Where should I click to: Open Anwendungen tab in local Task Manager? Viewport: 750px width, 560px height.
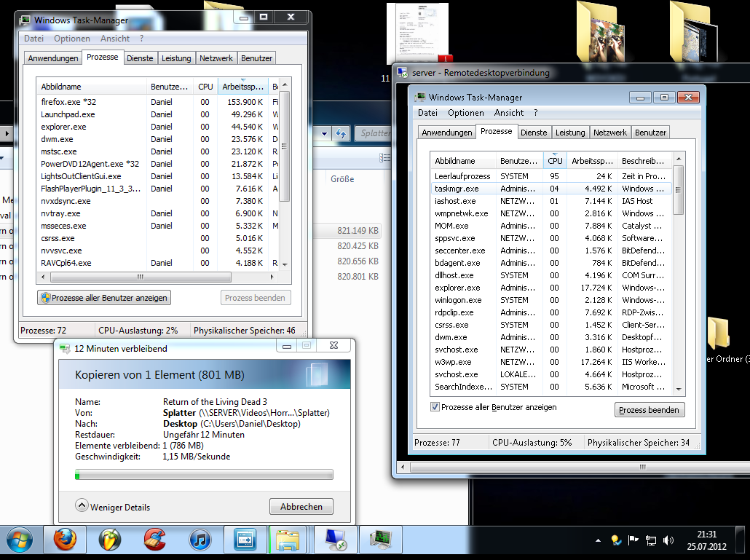(x=53, y=58)
